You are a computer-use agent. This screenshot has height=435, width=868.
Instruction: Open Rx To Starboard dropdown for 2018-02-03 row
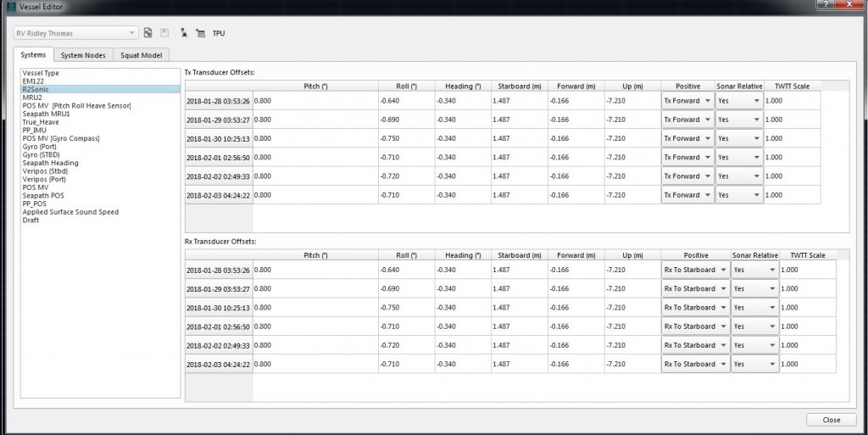pyautogui.click(x=694, y=364)
